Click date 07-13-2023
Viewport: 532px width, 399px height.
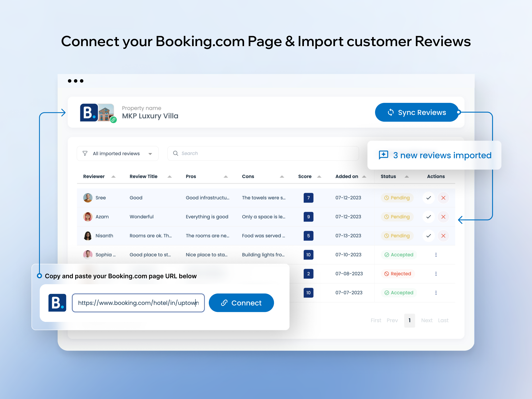(348, 236)
